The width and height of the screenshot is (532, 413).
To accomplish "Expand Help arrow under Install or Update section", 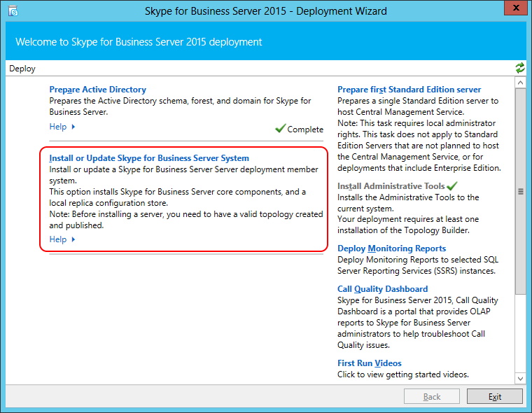I will pyautogui.click(x=73, y=239).
